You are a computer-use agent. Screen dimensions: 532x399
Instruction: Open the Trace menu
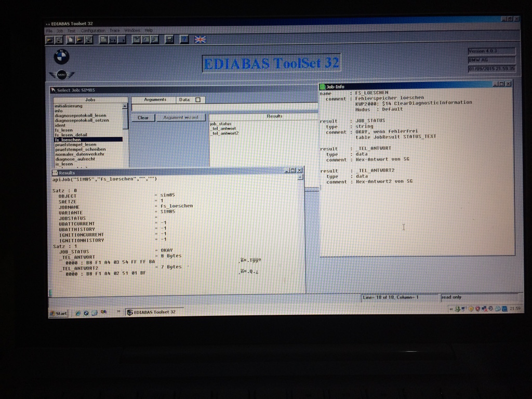(x=115, y=31)
